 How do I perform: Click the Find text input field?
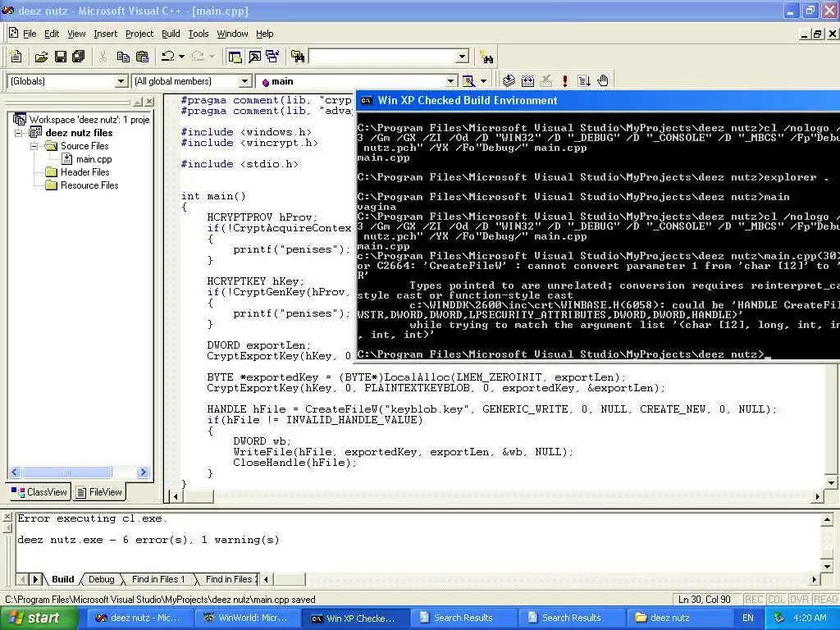[x=383, y=57]
